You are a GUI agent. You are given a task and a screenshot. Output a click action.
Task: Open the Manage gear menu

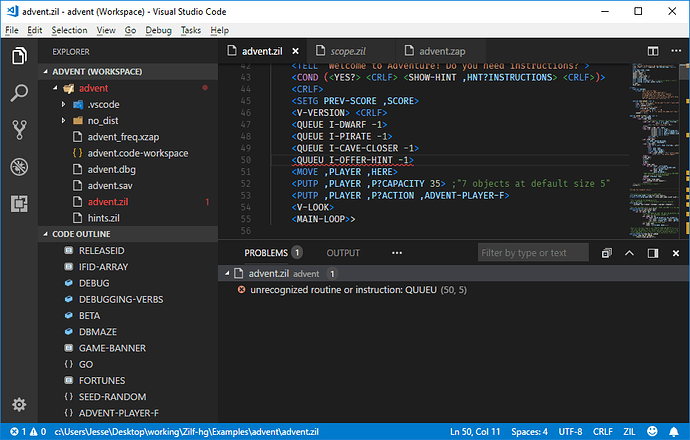click(19, 404)
